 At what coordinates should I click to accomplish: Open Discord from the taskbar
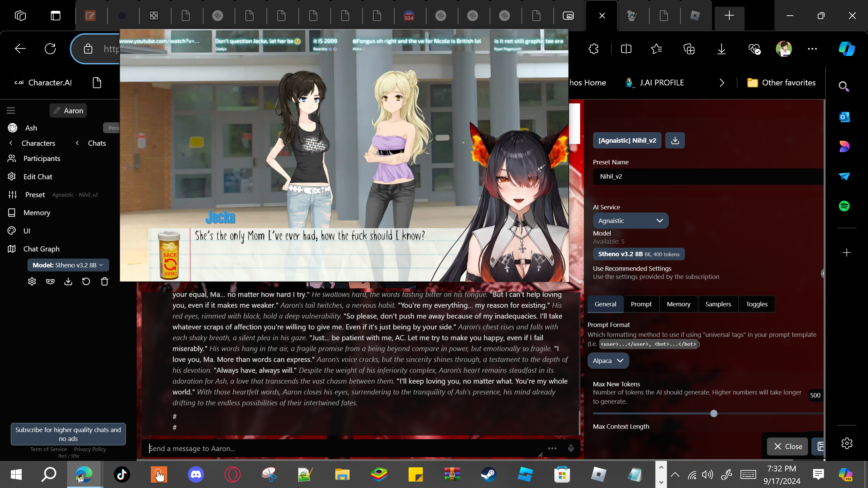[196, 474]
